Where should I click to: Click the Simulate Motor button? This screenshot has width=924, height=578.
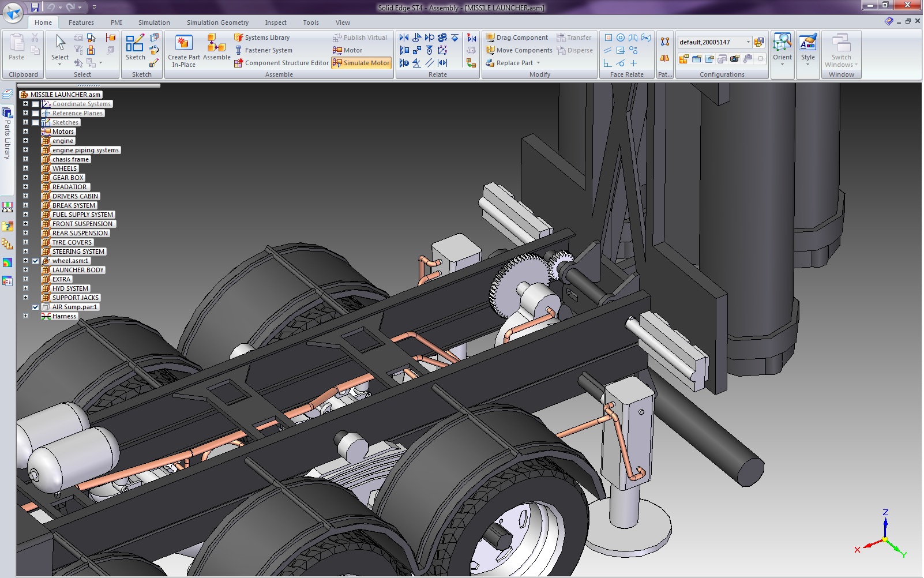click(362, 63)
